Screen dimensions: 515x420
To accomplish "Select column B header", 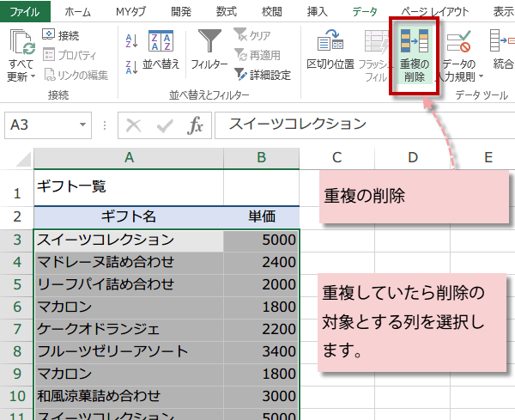I will click(x=262, y=158).
